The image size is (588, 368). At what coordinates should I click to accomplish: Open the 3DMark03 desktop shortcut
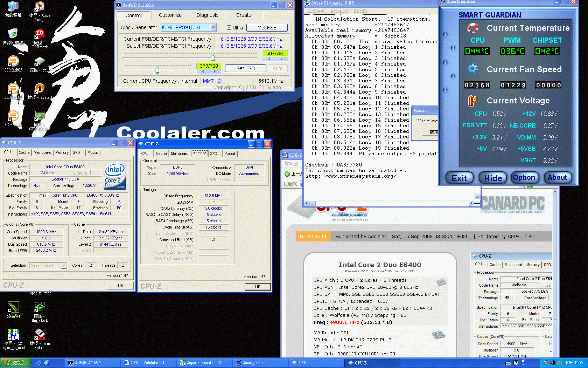pos(13,64)
